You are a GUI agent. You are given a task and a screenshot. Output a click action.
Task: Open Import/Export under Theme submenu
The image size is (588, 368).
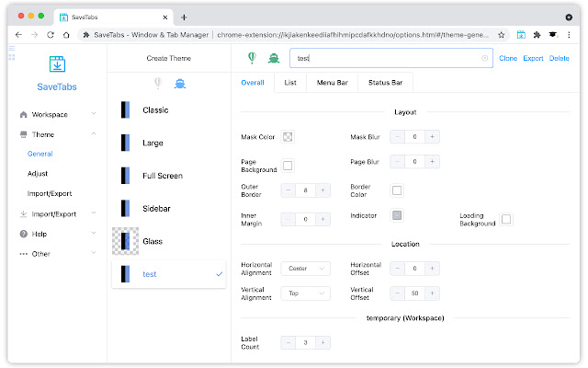[x=50, y=194]
